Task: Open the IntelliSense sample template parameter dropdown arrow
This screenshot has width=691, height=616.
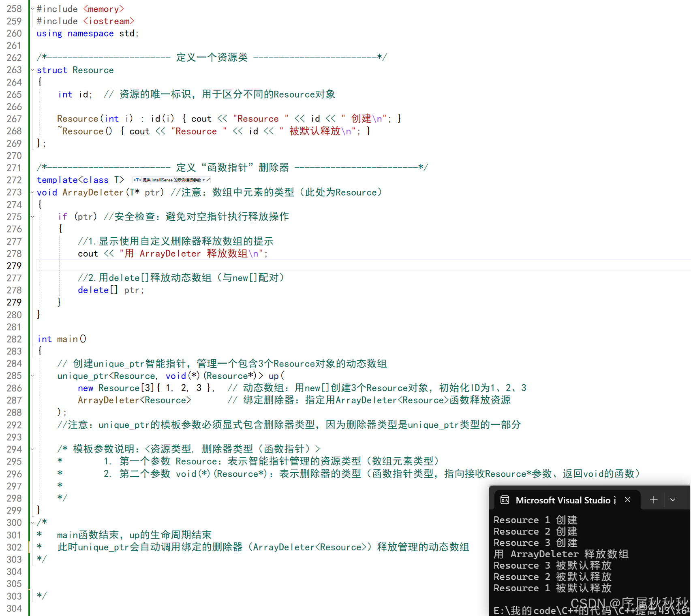Action: 203,180
